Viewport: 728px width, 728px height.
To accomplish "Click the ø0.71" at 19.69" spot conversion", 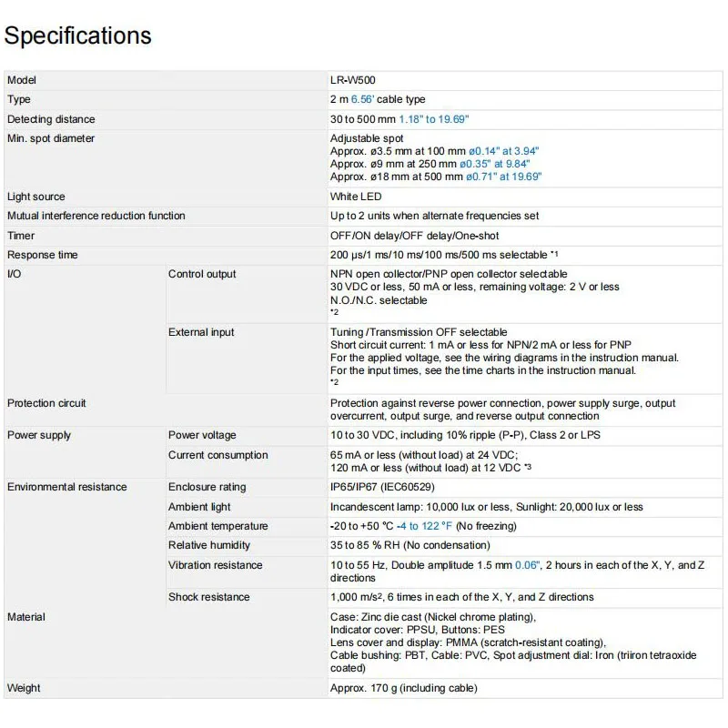I will (504, 177).
